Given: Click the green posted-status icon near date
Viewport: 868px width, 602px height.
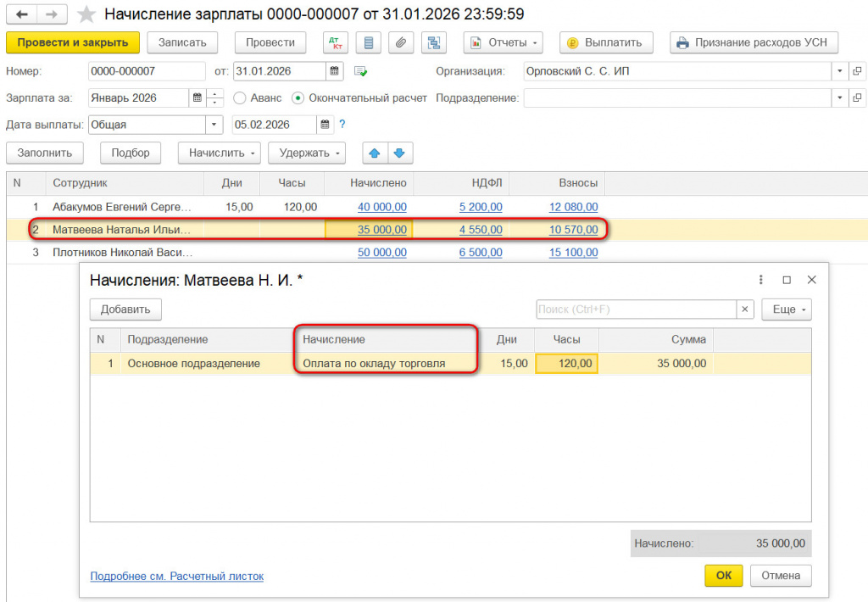Looking at the screenshot, I should click(361, 71).
